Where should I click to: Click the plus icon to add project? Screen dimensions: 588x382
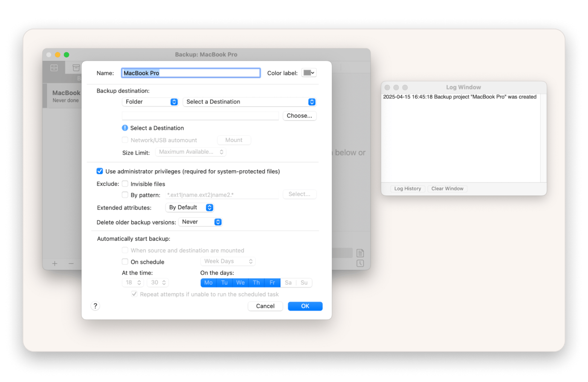55,263
